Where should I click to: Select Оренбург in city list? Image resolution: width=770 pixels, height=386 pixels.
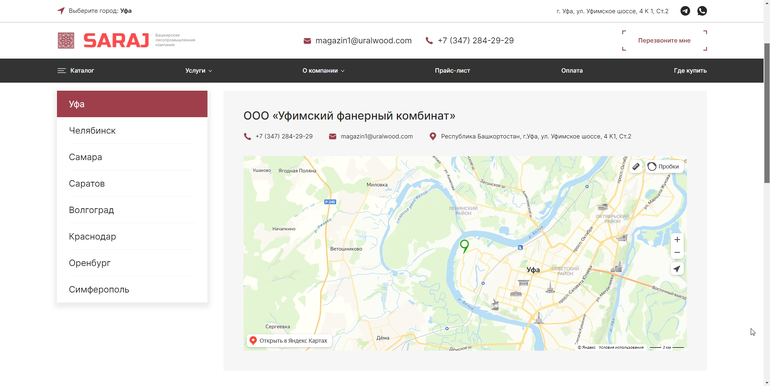(x=132, y=263)
